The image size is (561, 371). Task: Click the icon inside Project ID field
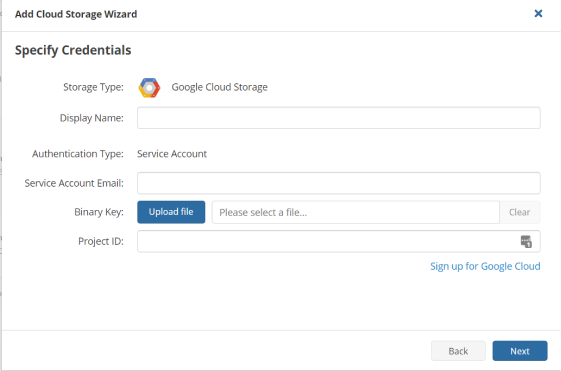coord(526,241)
